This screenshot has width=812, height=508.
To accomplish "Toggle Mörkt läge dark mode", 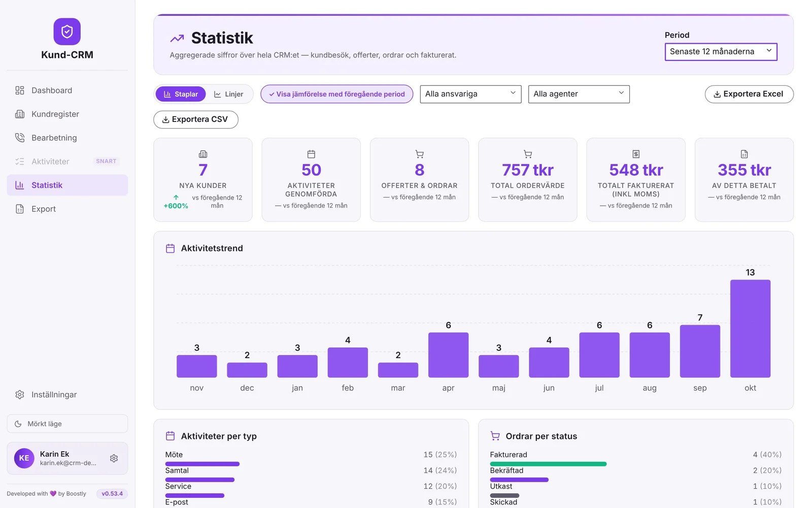I will click(67, 424).
